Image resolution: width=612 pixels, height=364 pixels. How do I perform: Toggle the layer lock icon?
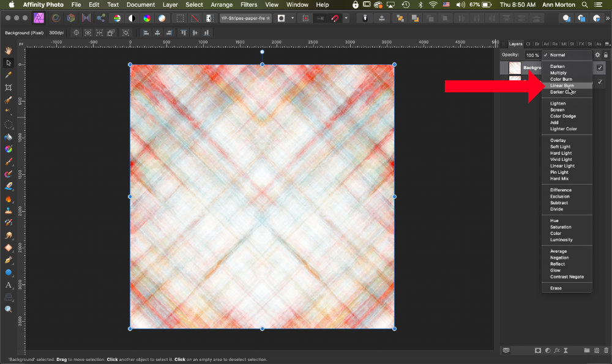coord(606,55)
